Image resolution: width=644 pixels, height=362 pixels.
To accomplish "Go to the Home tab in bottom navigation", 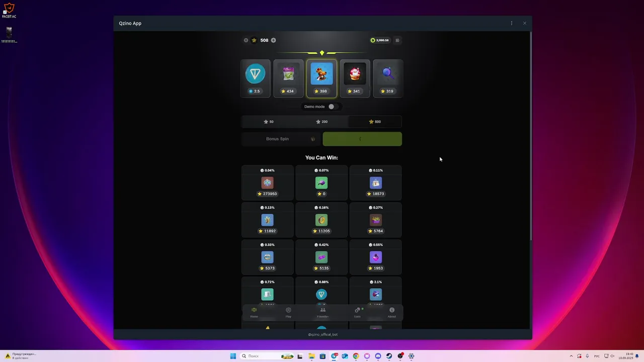I will pos(254,312).
